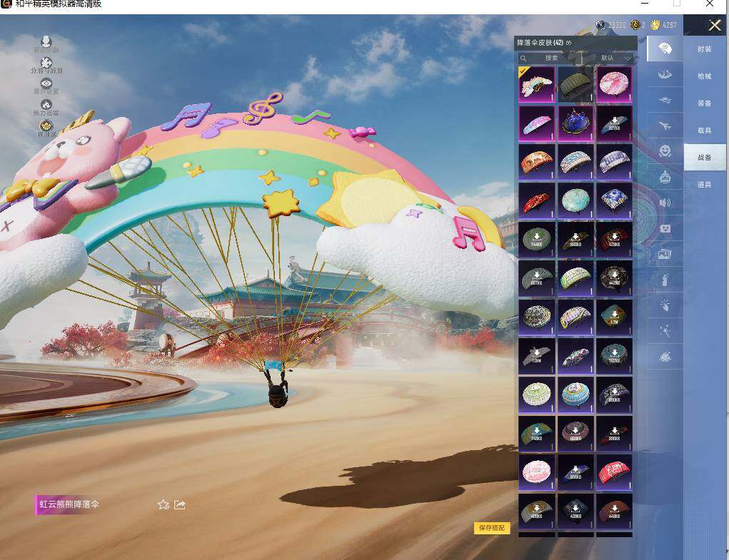Click the 保存搭配 button
This screenshot has height=560, width=729.
[492, 528]
